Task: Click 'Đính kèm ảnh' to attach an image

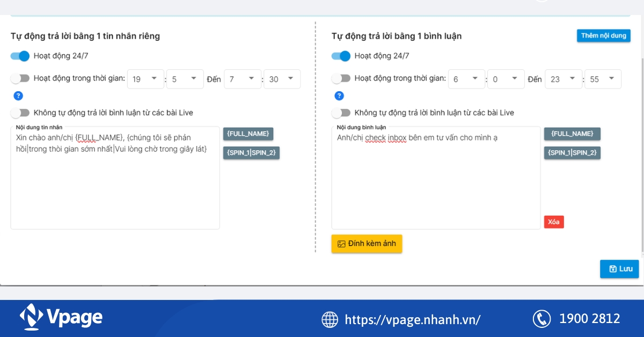Action: pos(367,244)
